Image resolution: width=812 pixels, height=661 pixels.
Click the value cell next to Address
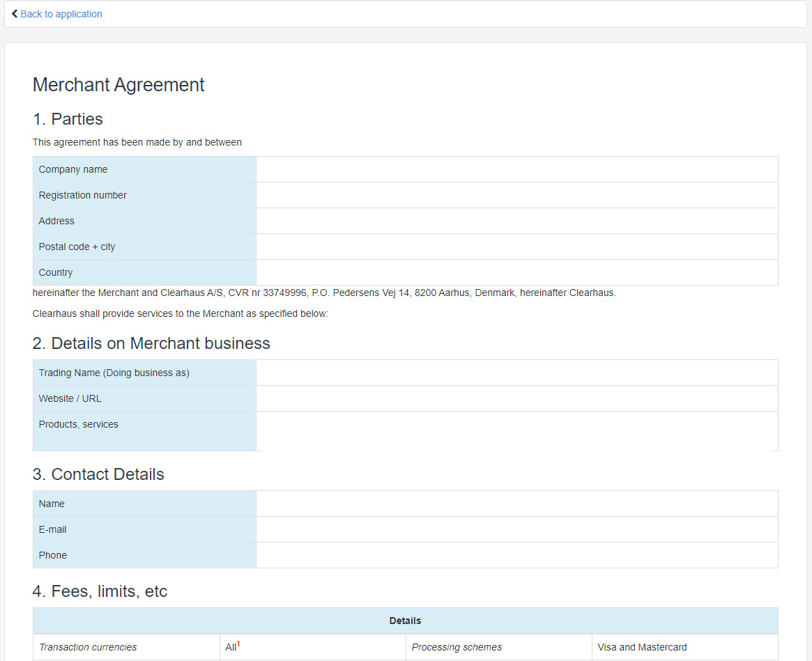point(516,221)
